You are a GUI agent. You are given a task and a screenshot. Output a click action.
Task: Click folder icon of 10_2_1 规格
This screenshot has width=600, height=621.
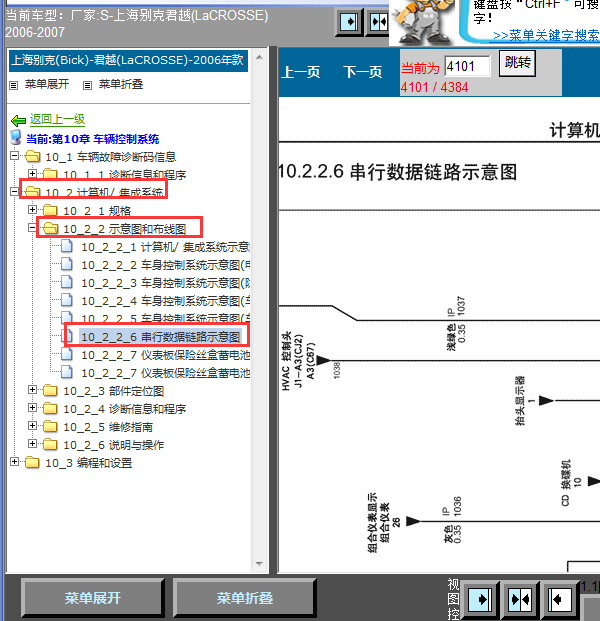[x=50, y=210]
